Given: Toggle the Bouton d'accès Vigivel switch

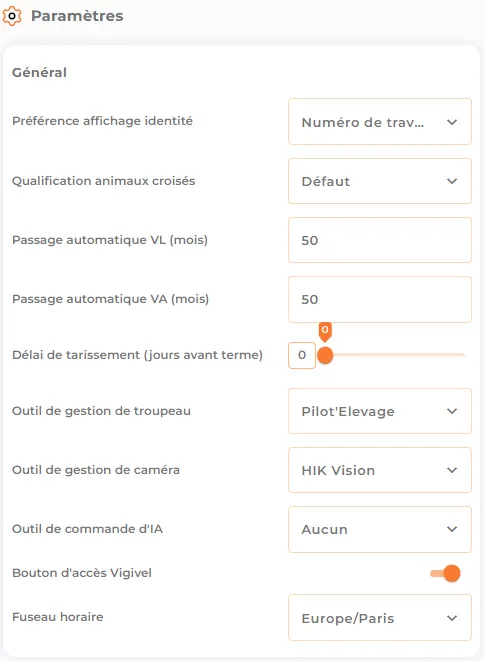Looking at the screenshot, I should point(445,573).
